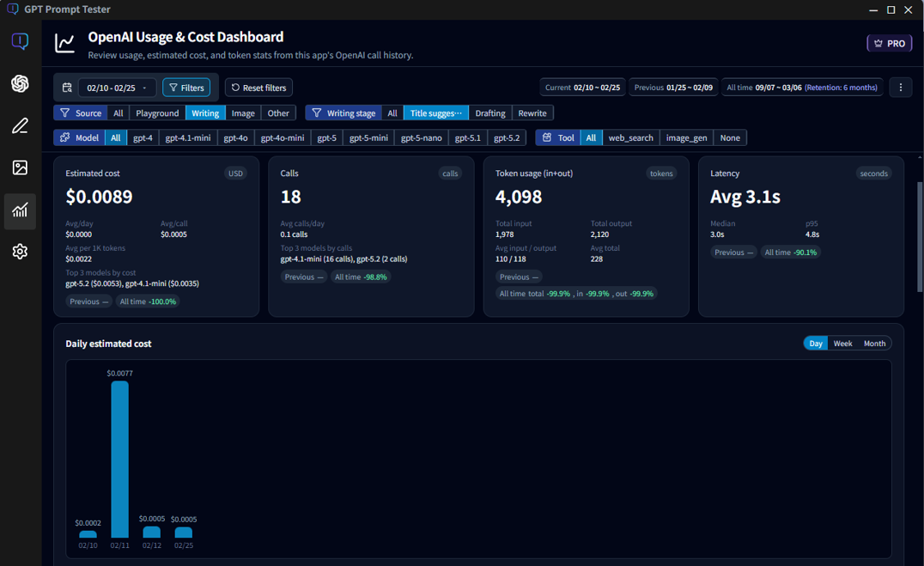Click the Model chip icon in filter bar
The image size is (924, 566).
click(66, 137)
